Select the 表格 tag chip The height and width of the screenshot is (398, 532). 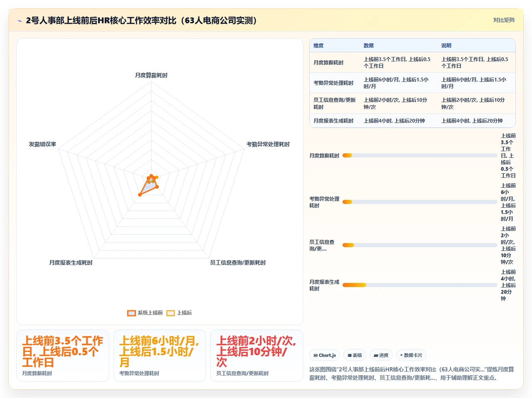[x=355, y=355]
